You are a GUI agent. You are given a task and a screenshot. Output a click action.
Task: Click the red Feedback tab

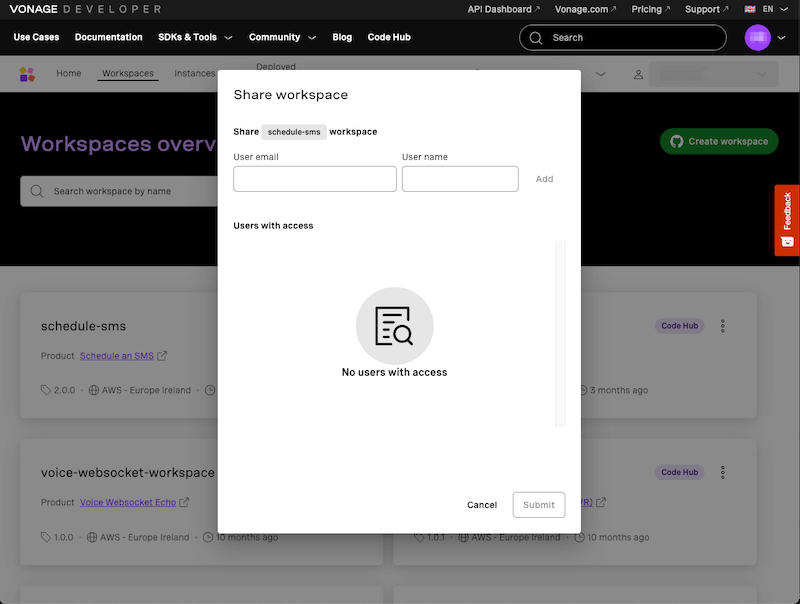(789, 220)
